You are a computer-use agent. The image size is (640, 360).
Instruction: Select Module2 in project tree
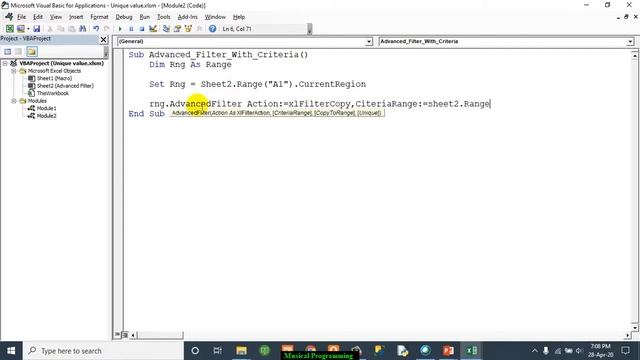47,116
